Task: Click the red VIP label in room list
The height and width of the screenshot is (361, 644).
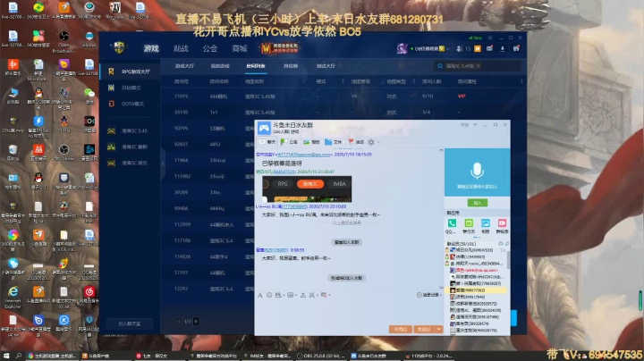Action: 462,96
